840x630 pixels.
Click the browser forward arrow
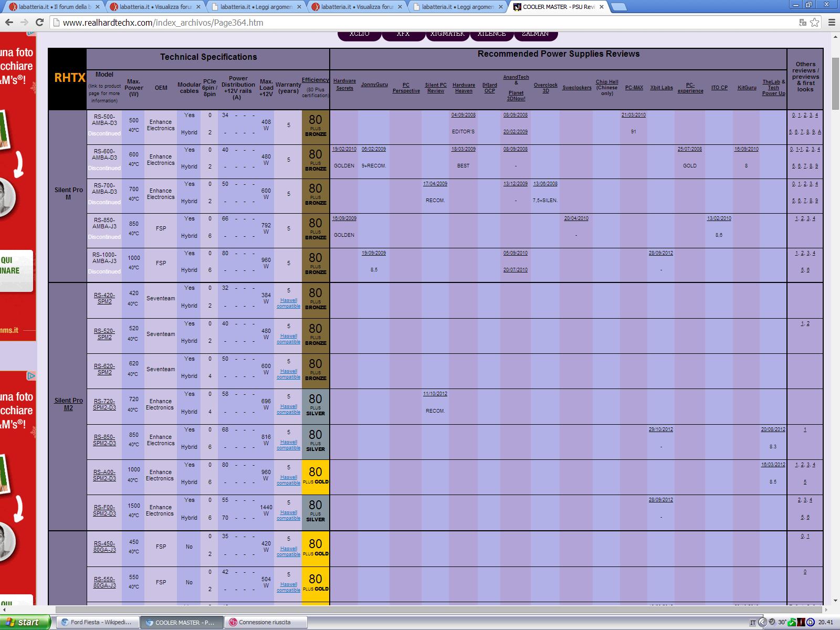[24, 23]
